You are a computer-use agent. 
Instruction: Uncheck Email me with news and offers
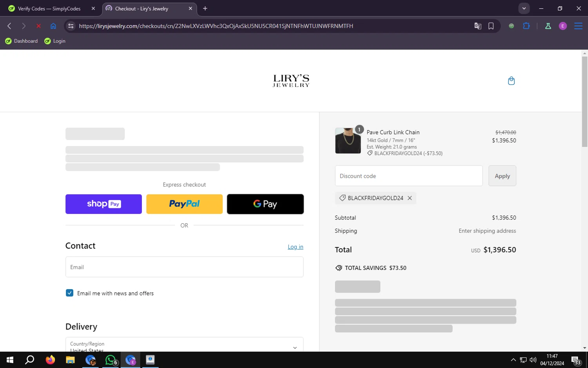click(x=69, y=293)
